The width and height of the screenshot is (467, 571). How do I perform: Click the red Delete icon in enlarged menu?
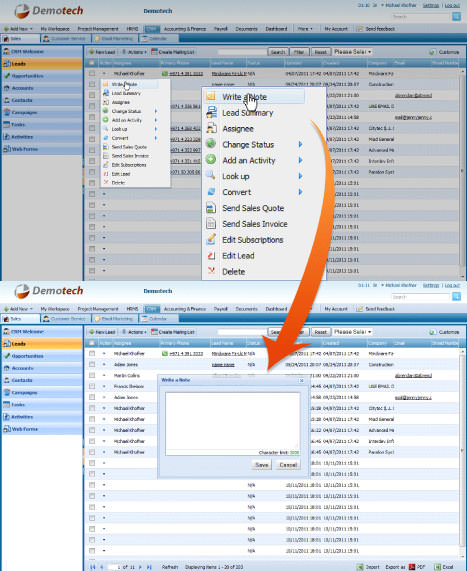pyautogui.click(x=211, y=271)
